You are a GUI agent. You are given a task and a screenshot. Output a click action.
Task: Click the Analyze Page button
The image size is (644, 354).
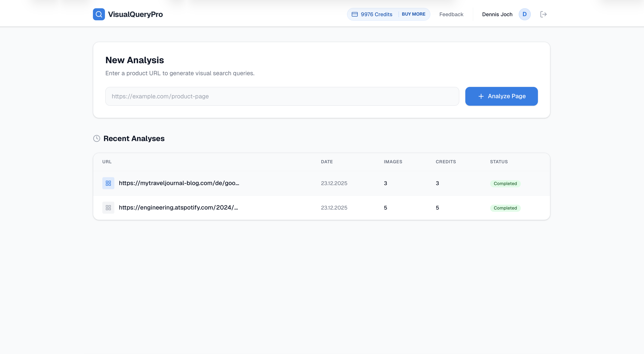(501, 96)
